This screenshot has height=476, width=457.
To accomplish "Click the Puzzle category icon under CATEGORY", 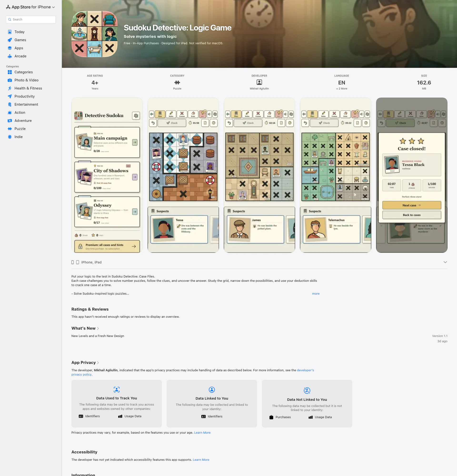I will 177,83.
